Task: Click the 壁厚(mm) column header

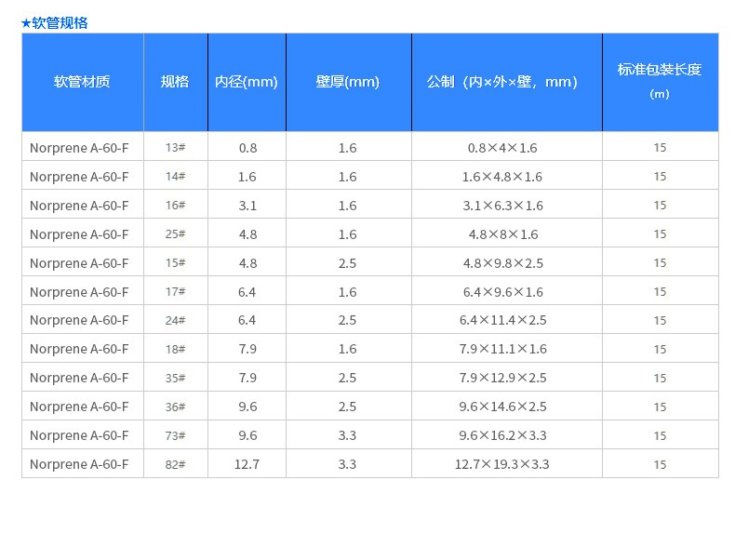Action: click(x=348, y=82)
